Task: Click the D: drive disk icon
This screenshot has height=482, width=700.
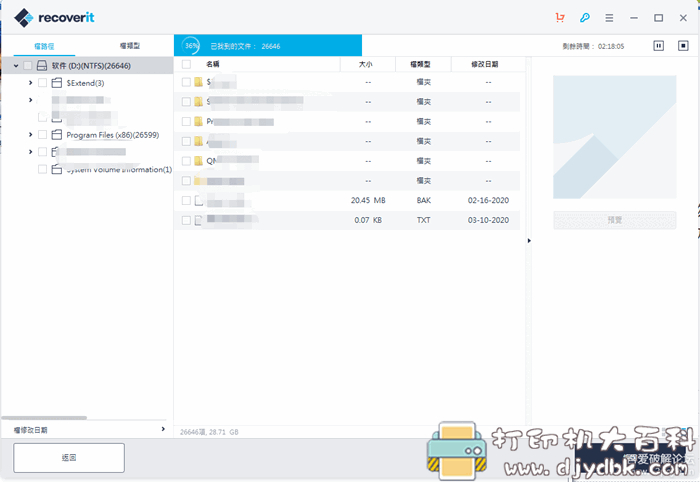Action: pyautogui.click(x=42, y=66)
